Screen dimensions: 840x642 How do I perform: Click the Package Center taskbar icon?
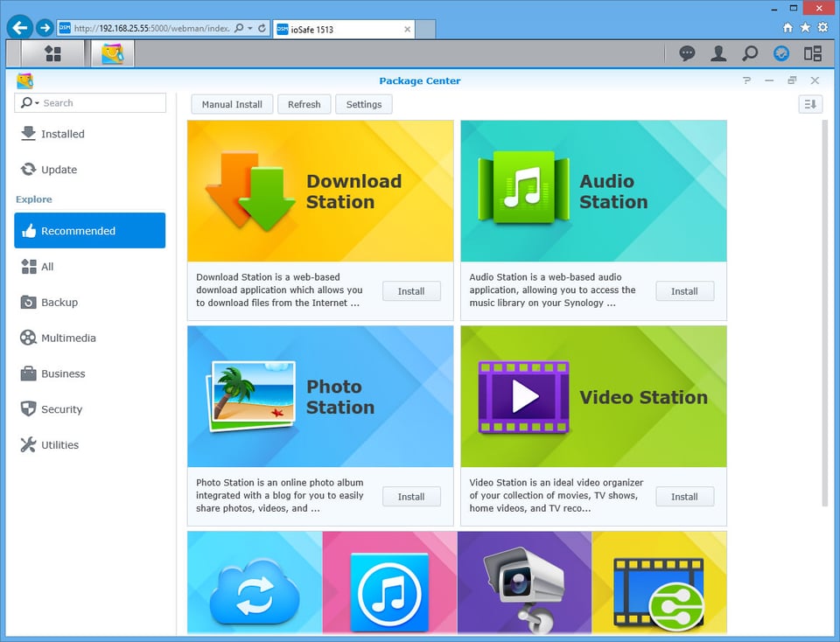click(x=113, y=53)
